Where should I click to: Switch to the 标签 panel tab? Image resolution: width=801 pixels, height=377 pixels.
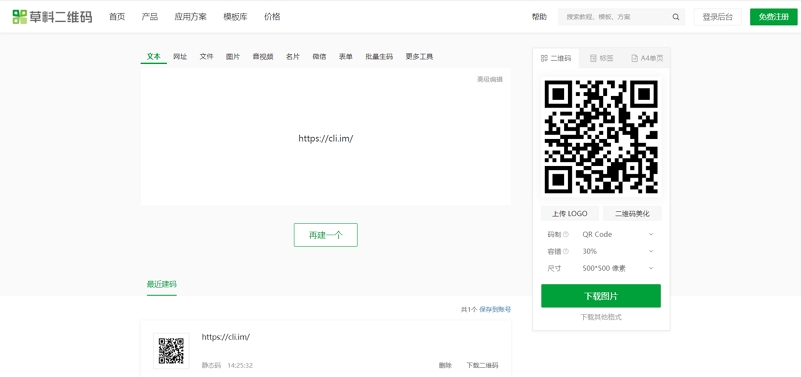[601, 58]
